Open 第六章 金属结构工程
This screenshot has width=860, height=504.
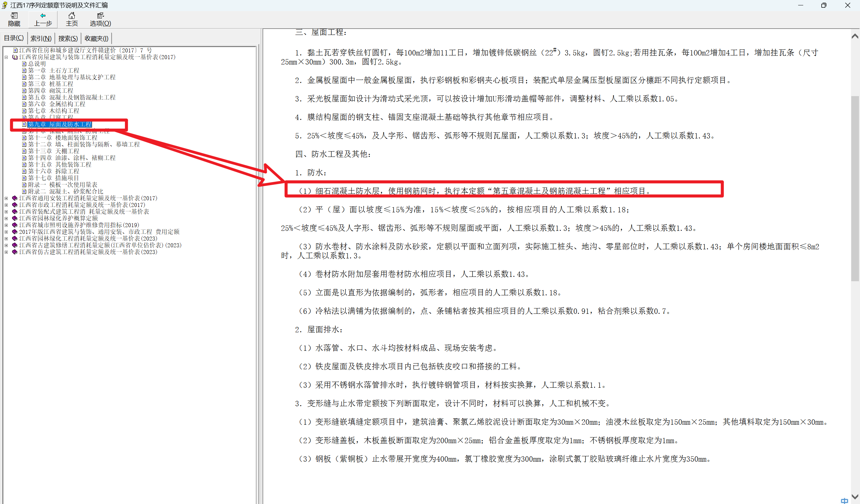(x=57, y=104)
